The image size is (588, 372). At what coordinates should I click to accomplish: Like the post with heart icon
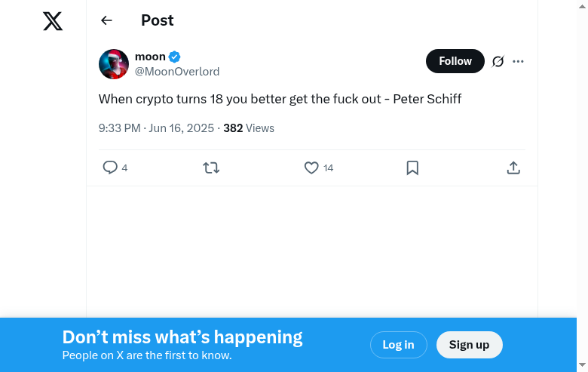tap(311, 168)
